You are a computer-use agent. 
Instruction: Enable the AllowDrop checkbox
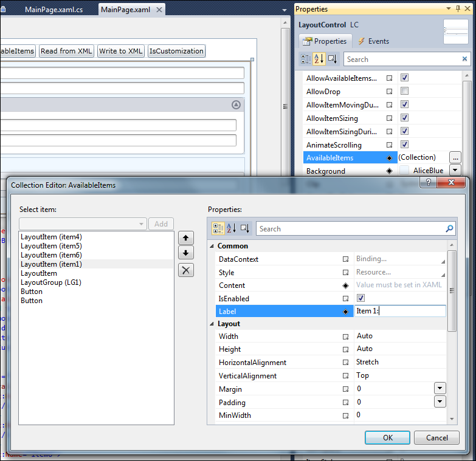click(x=404, y=91)
